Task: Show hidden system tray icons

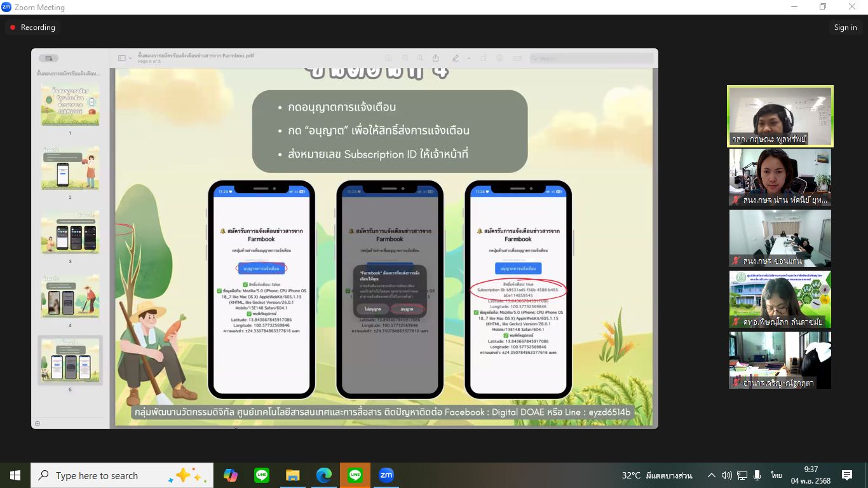Action: coord(711,475)
